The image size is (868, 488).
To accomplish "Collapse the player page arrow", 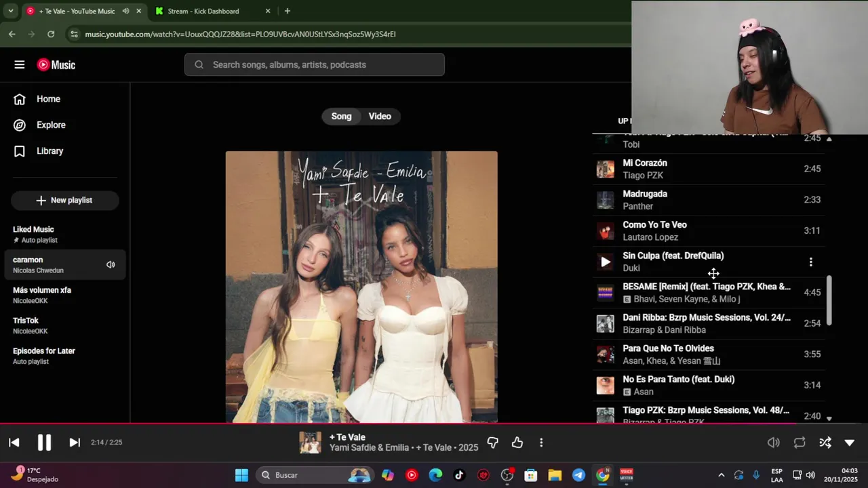I will point(850,443).
